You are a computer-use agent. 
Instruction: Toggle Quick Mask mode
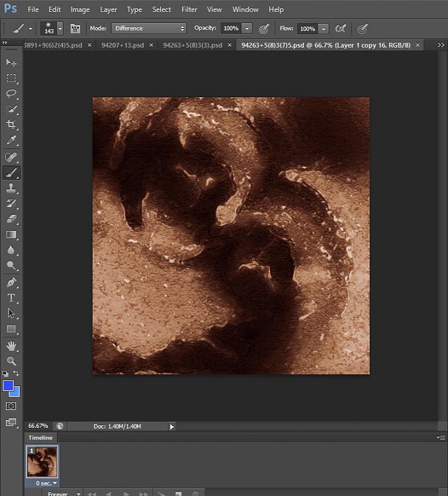click(x=11, y=406)
